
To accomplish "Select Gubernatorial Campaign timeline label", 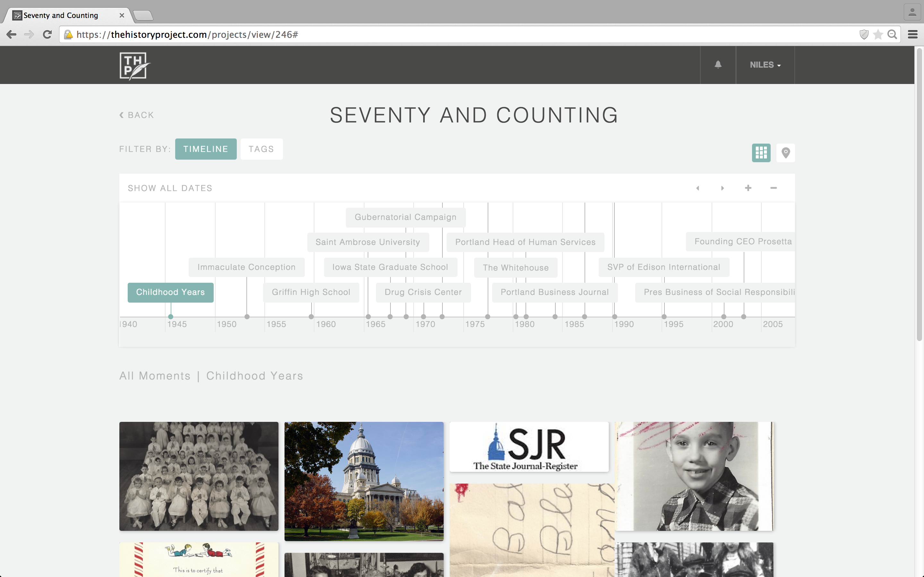I will pyautogui.click(x=405, y=217).
